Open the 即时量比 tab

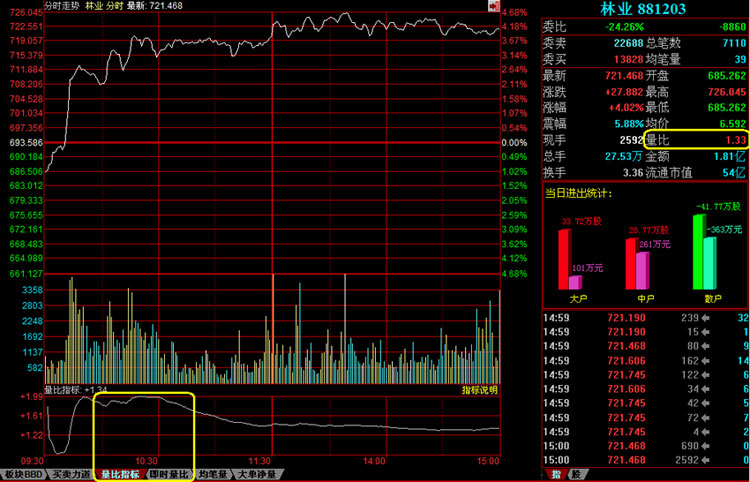pyautogui.click(x=168, y=474)
